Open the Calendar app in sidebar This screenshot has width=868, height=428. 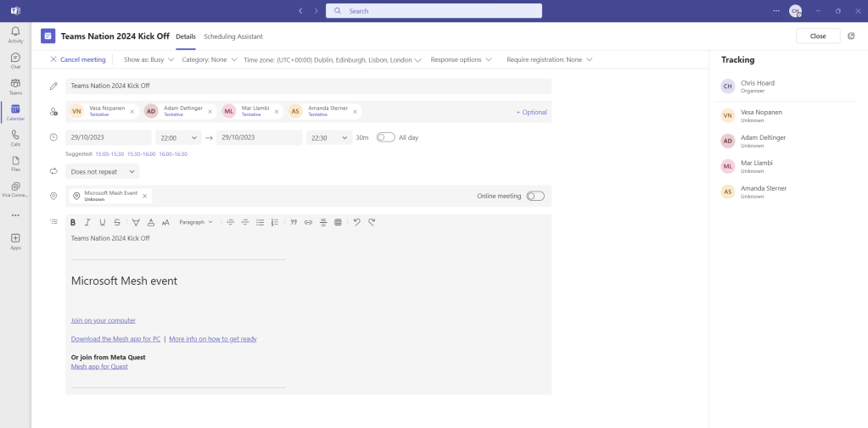pos(15,112)
